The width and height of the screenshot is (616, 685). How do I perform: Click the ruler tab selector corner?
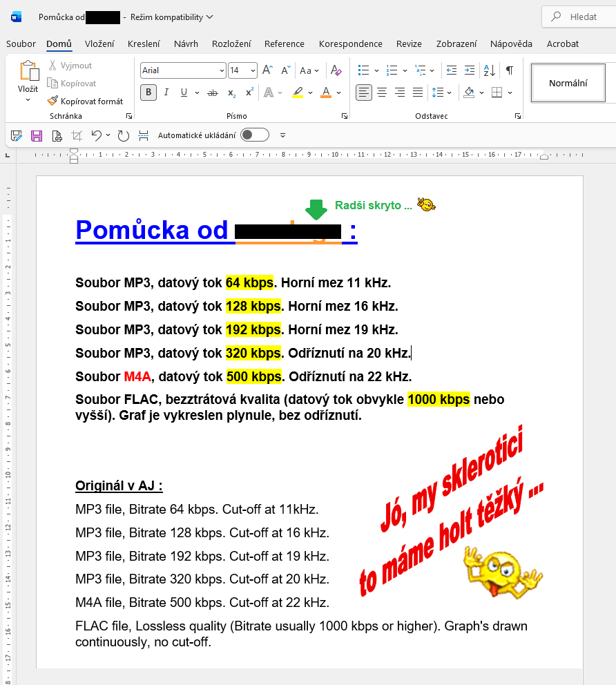8,155
